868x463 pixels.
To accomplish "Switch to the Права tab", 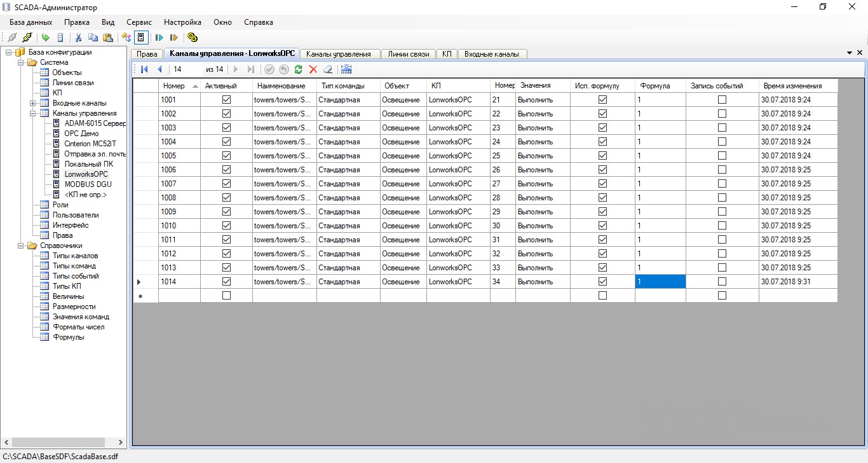I will point(147,54).
